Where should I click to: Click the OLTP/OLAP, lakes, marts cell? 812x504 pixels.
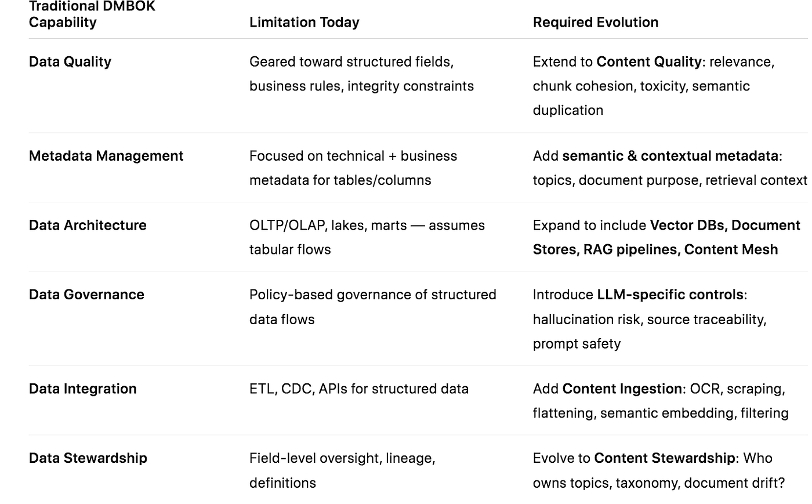367,237
